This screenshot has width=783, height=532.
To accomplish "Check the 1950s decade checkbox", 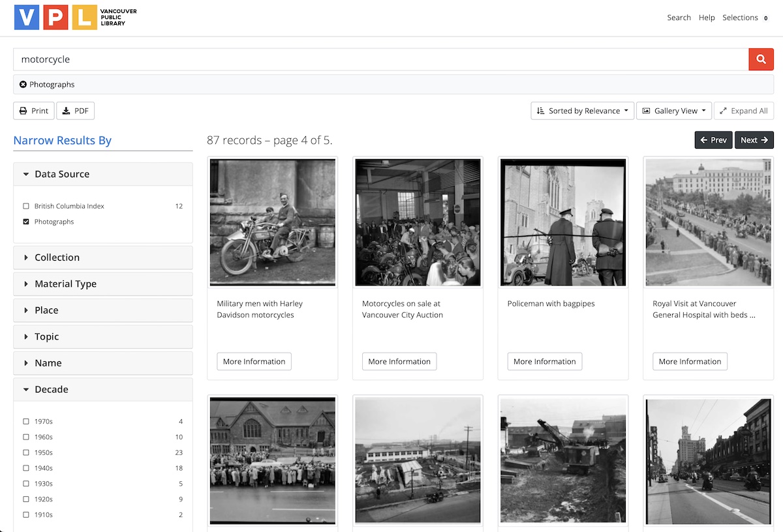I will pos(26,452).
